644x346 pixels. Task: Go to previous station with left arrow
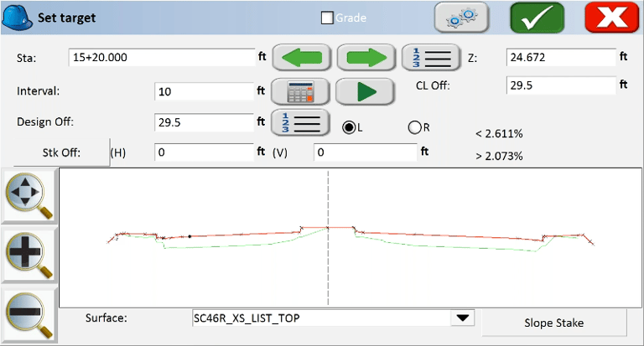pyautogui.click(x=302, y=58)
